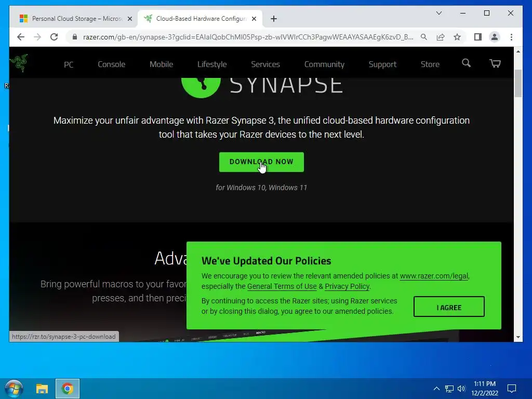Open the Store navigation menu
This screenshot has height=399, width=532.
[x=430, y=64]
